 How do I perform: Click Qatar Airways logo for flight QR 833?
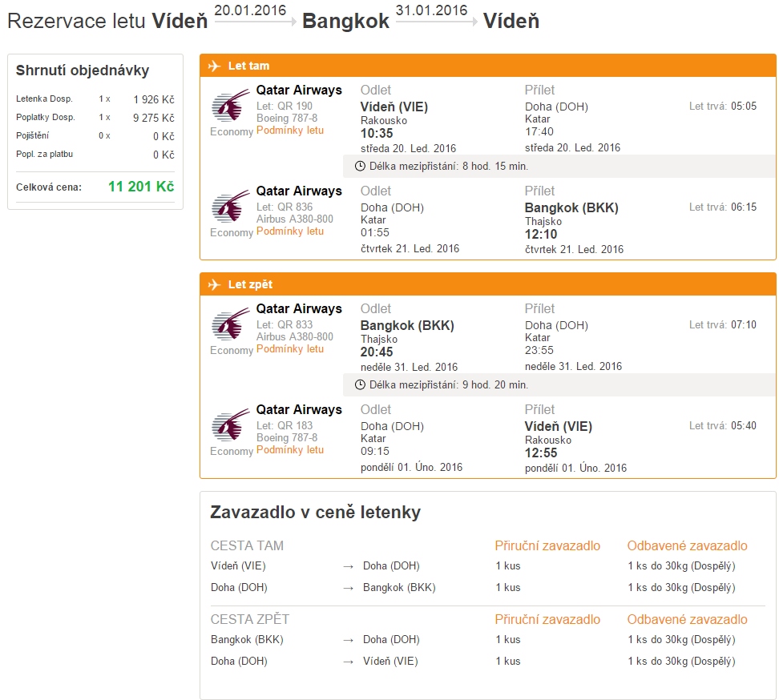(x=231, y=324)
